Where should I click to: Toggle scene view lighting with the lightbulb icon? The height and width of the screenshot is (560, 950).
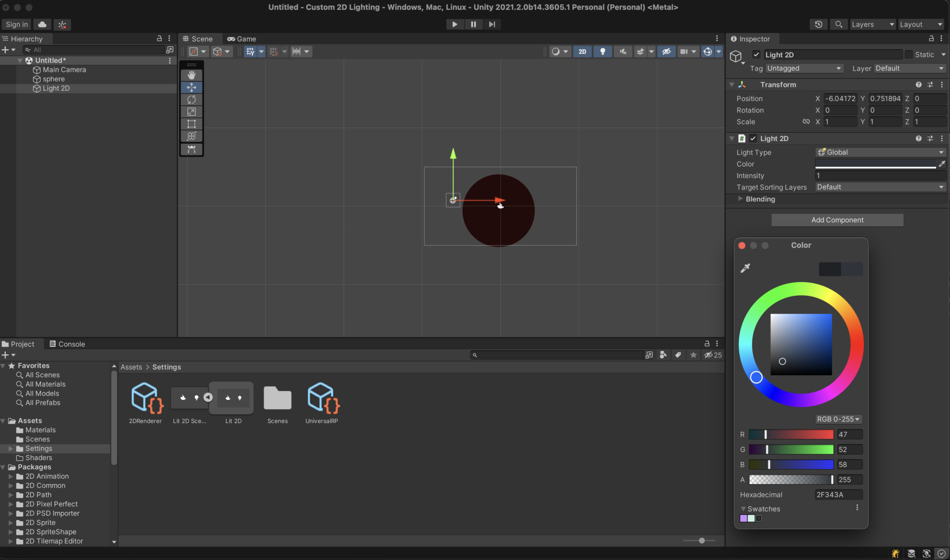pos(603,51)
